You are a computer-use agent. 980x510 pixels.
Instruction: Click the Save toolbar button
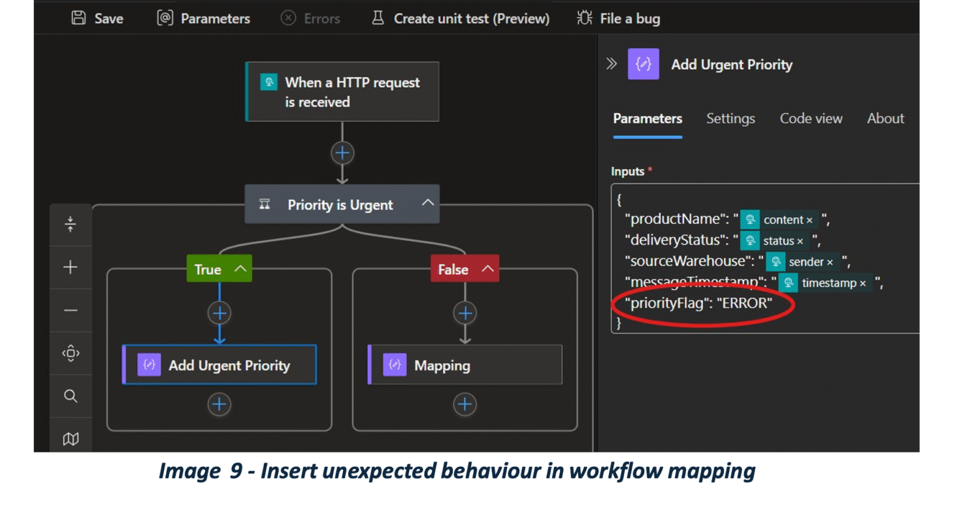pos(97,18)
